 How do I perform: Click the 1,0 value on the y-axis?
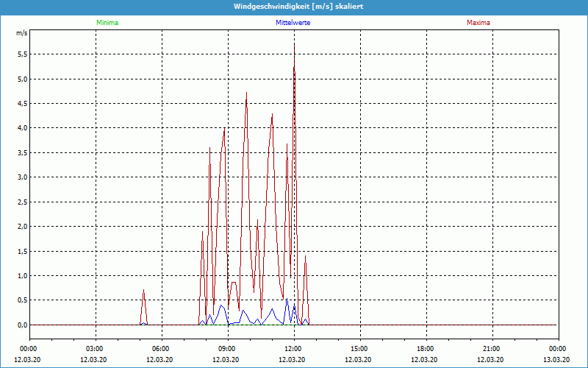[x=22, y=276]
